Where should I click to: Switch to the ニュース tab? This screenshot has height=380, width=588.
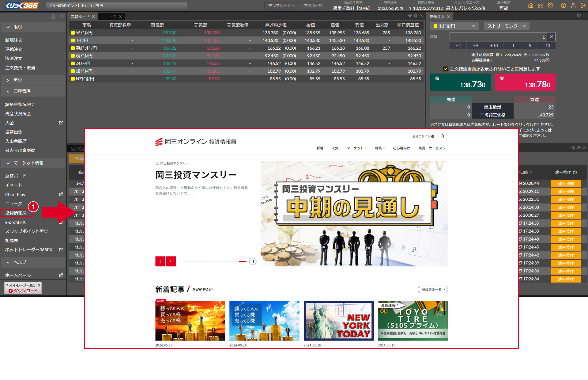point(109,17)
